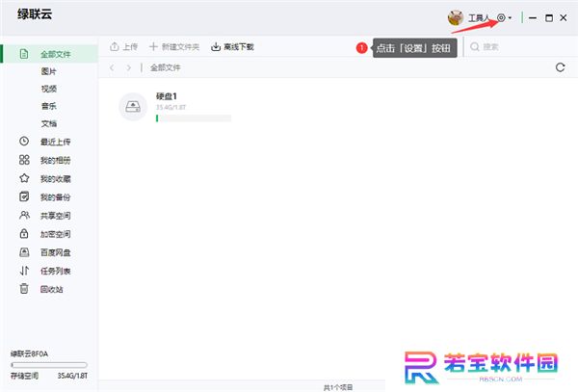Image resolution: width=578 pixels, height=392 pixels.
Task: Click the search magnifier icon
Action: [x=475, y=47]
